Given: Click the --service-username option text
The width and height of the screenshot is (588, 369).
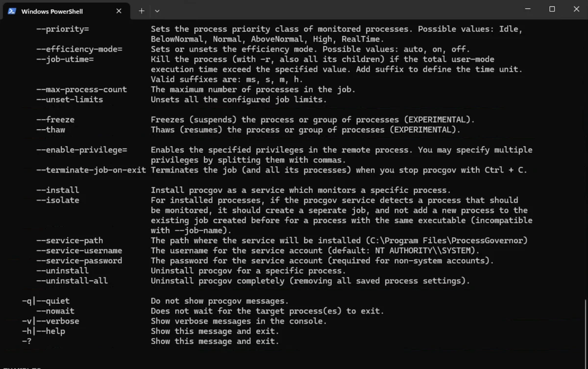Looking at the screenshot, I should (x=79, y=250).
